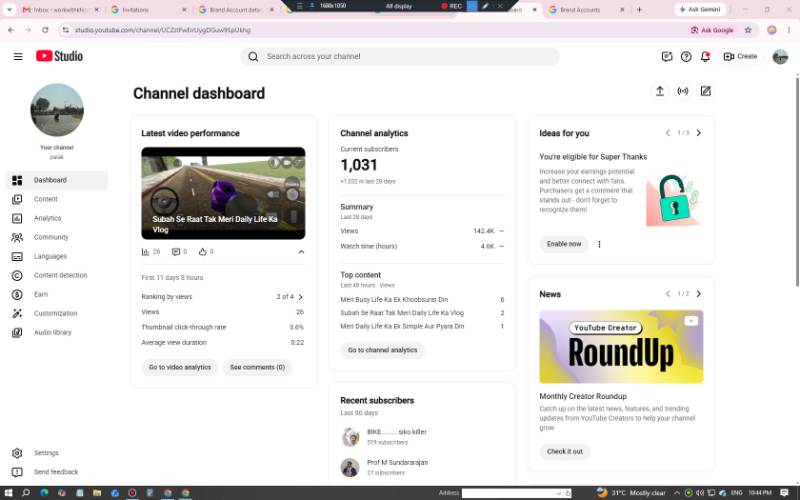800x500 pixels.
Task: Open the Chrome three-dot menu
Action: [x=789, y=30]
